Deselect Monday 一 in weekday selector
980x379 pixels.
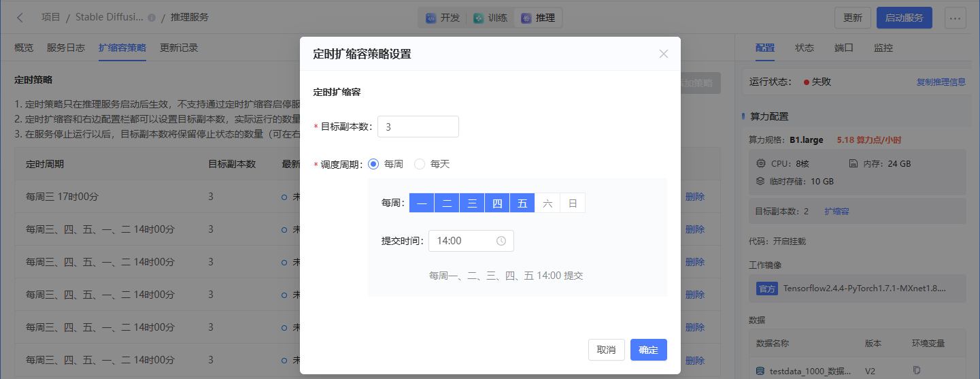(422, 203)
